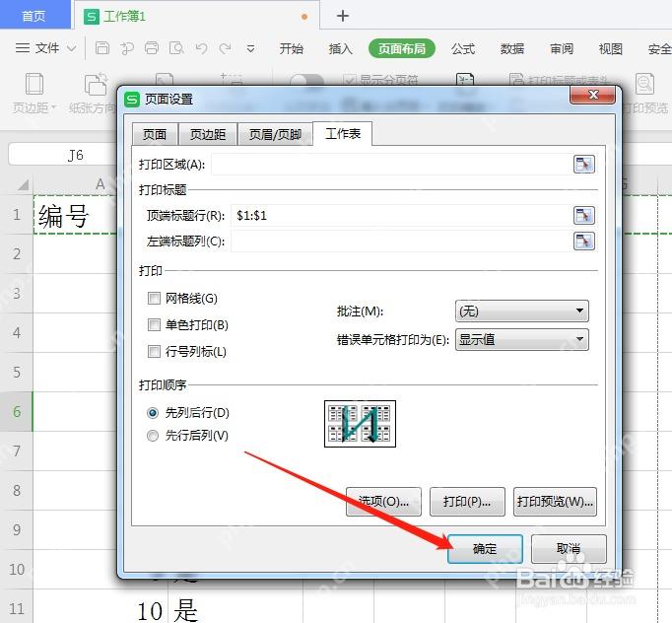
Task: Click the 打印(P)... button
Action: coord(467,501)
